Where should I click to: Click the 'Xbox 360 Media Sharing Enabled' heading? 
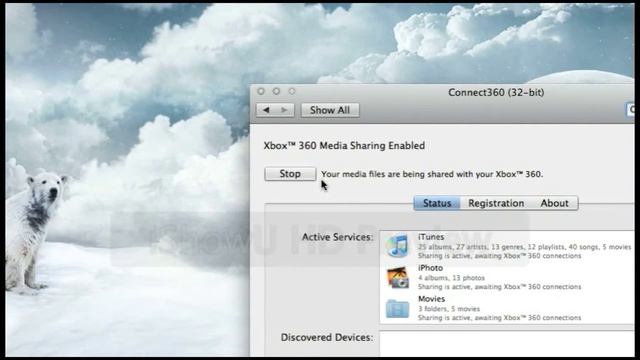[x=344, y=146]
